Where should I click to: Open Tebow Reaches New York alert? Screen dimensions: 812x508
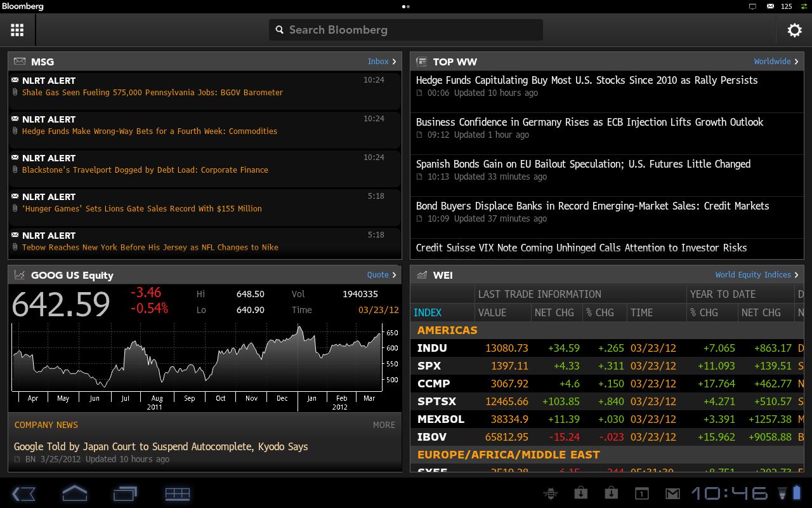pyautogui.click(x=204, y=242)
